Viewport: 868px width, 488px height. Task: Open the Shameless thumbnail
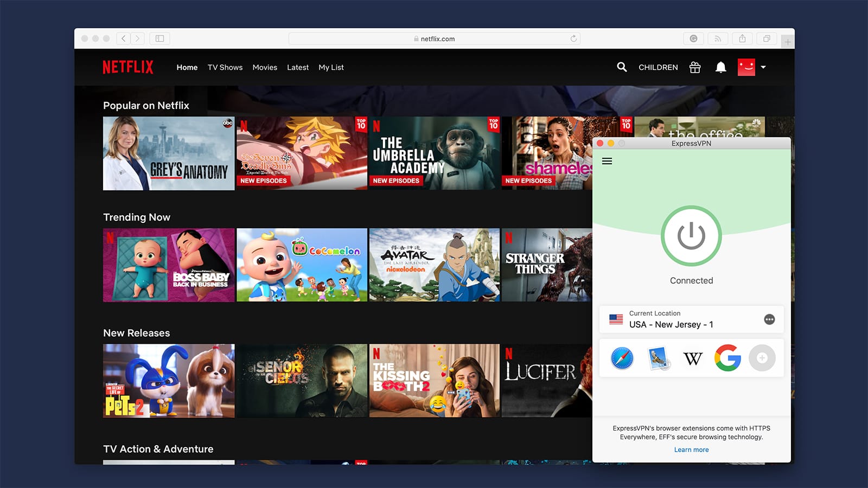coord(547,153)
